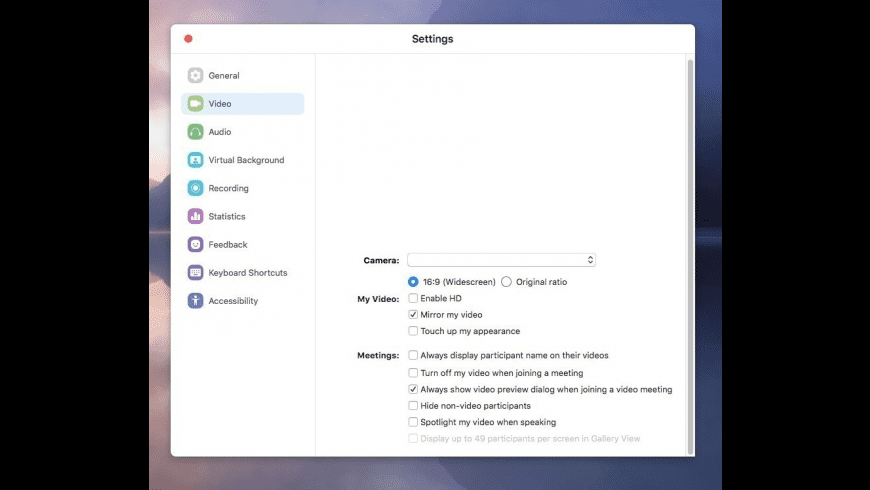The image size is (870, 490).
Task: Select the Video camera icon in sidebar
Action: click(x=195, y=104)
